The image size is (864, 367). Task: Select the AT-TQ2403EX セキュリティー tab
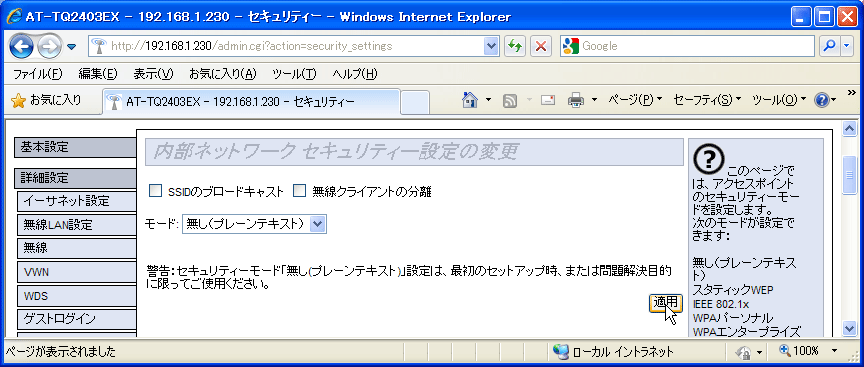(x=251, y=102)
